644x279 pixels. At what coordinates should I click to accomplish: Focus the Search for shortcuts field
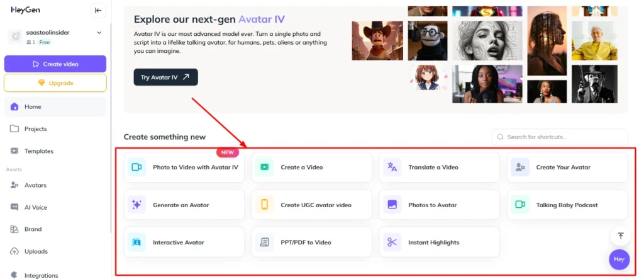click(560, 137)
